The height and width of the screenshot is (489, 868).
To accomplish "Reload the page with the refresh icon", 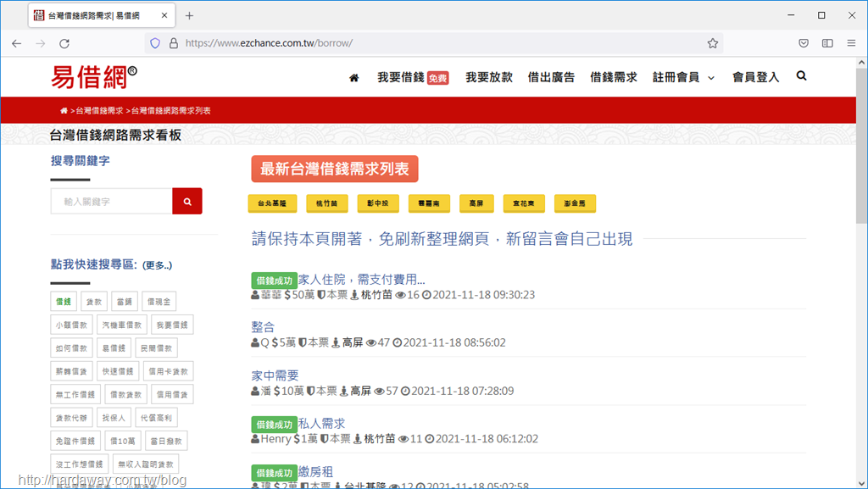I will point(64,43).
